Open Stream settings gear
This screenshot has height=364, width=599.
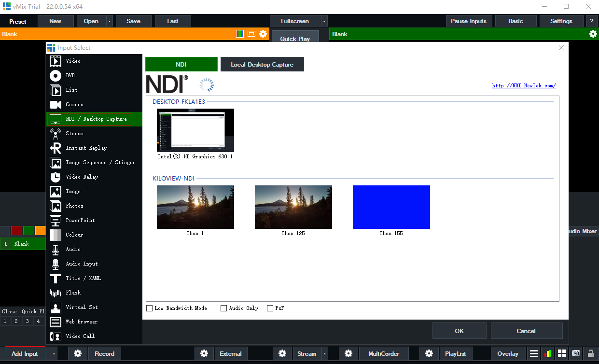coord(282,353)
